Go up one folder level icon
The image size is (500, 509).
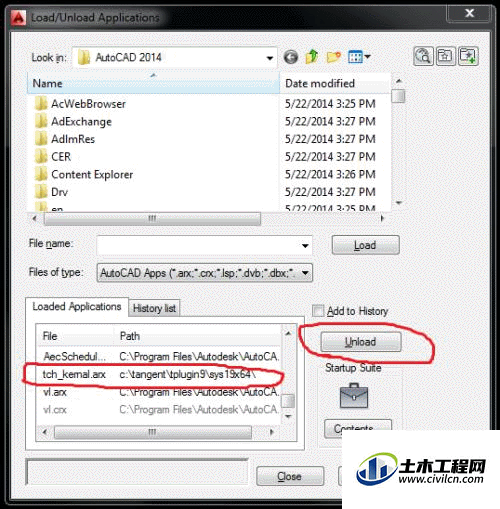[x=312, y=57]
